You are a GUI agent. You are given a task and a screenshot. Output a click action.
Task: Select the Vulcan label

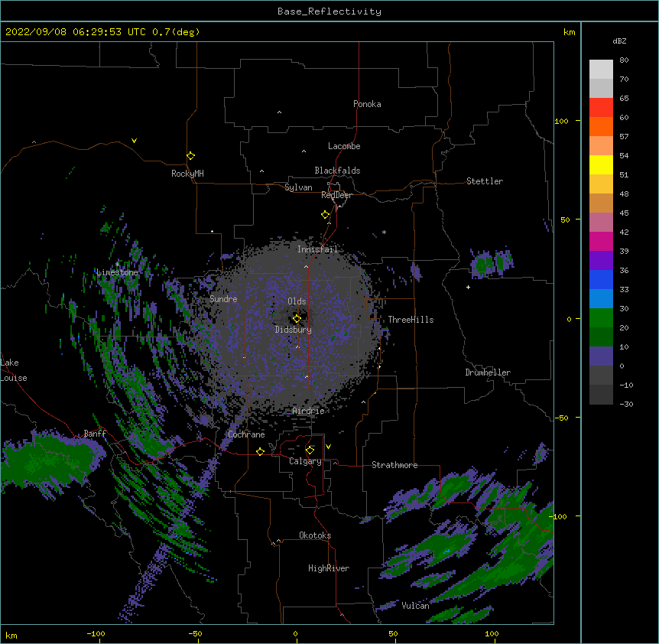(x=415, y=606)
